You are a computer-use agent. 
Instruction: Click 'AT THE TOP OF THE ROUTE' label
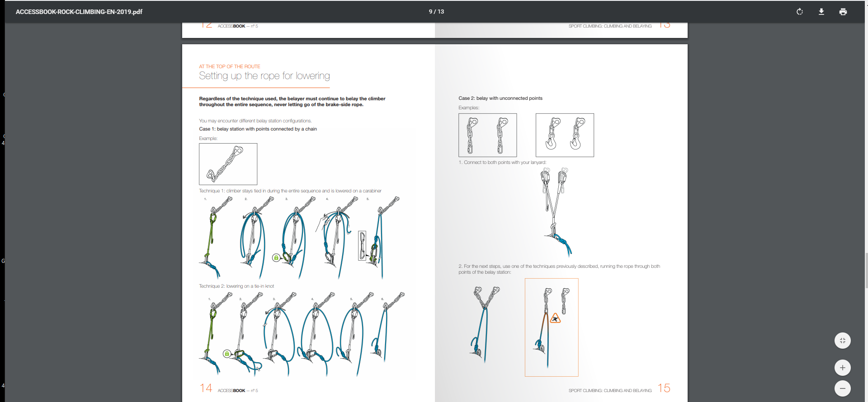point(230,66)
